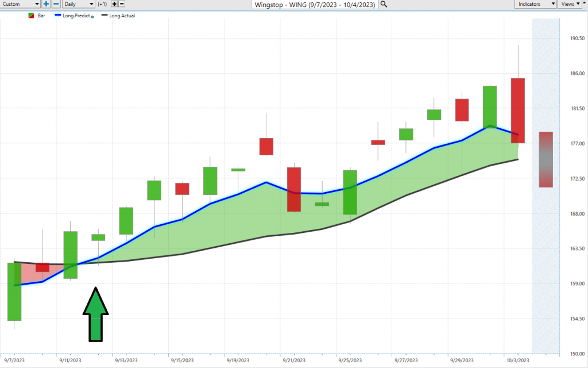The width and height of the screenshot is (588, 368).
Task: Open the Custom date range dropdown
Action: pyautogui.click(x=20, y=4)
